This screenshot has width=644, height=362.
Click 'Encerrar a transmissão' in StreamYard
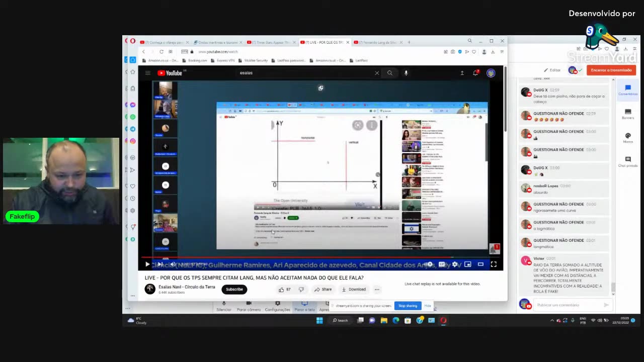(611, 70)
